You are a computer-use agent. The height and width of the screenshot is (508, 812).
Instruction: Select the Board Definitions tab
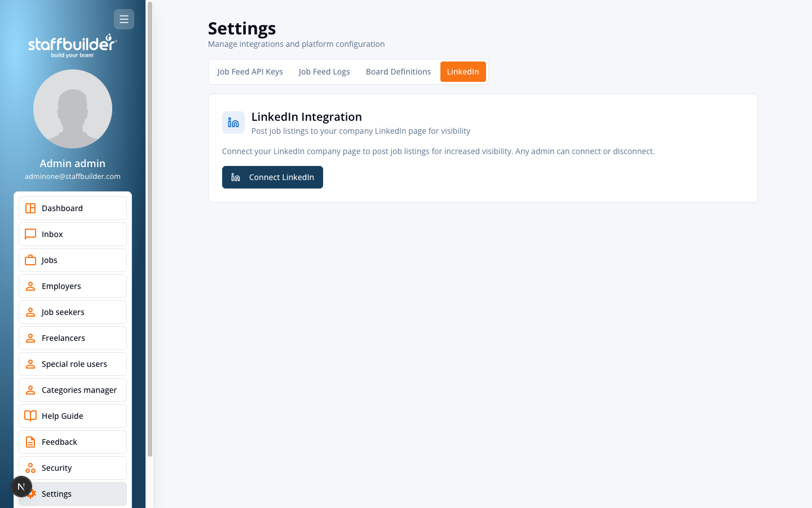tap(398, 72)
